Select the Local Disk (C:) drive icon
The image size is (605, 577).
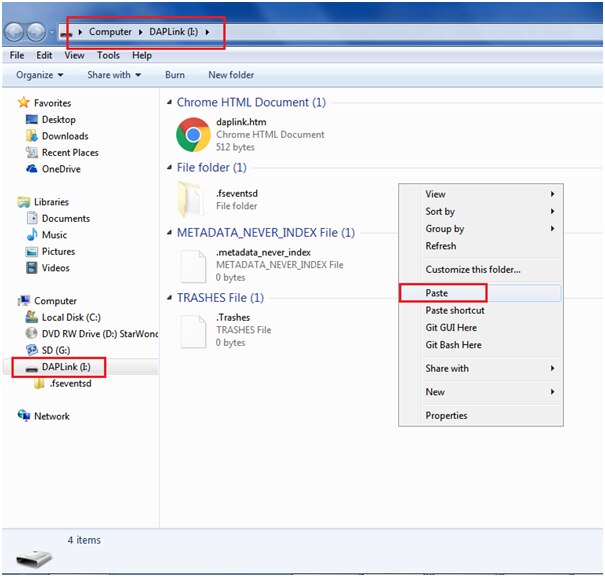pyautogui.click(x=32, y=317)
